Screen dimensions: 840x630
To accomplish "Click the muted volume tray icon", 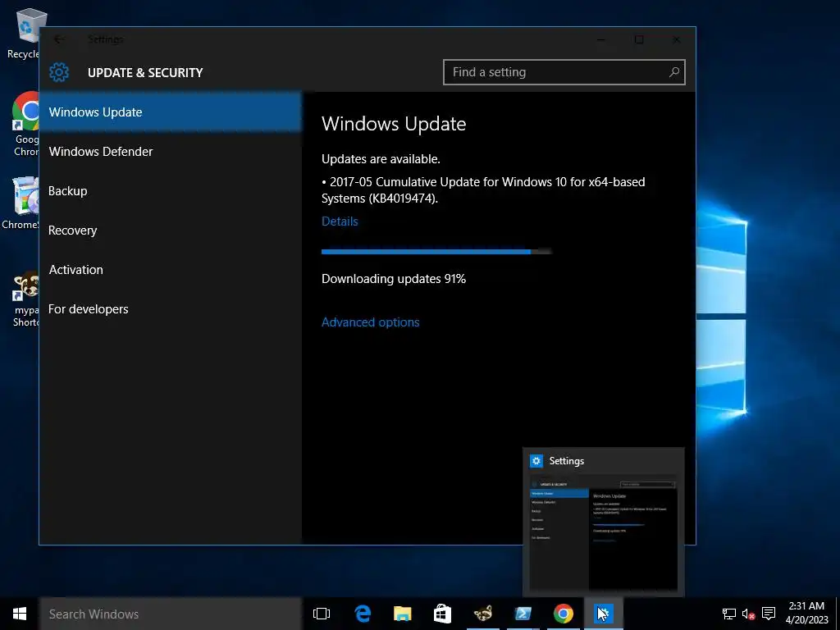I will 748,614.
